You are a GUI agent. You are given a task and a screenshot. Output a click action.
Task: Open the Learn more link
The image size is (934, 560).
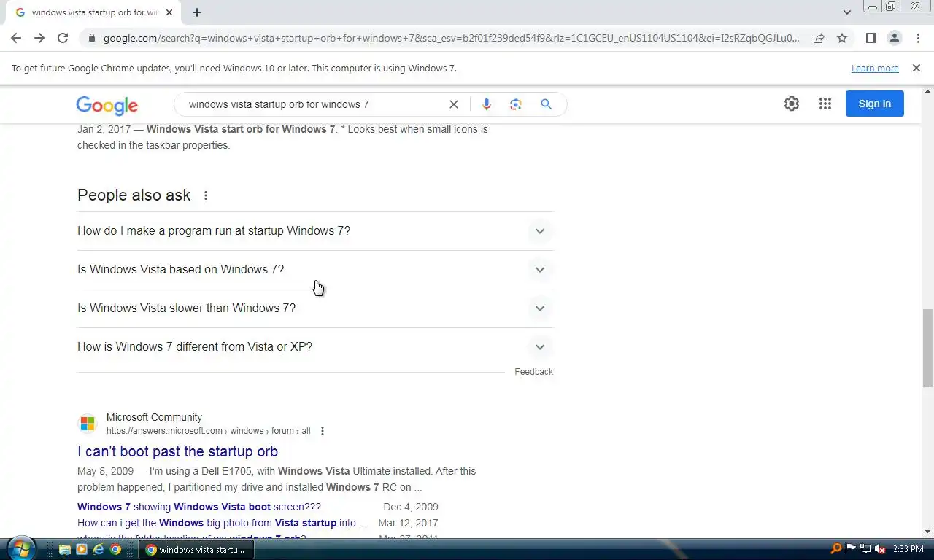(875, 68)
